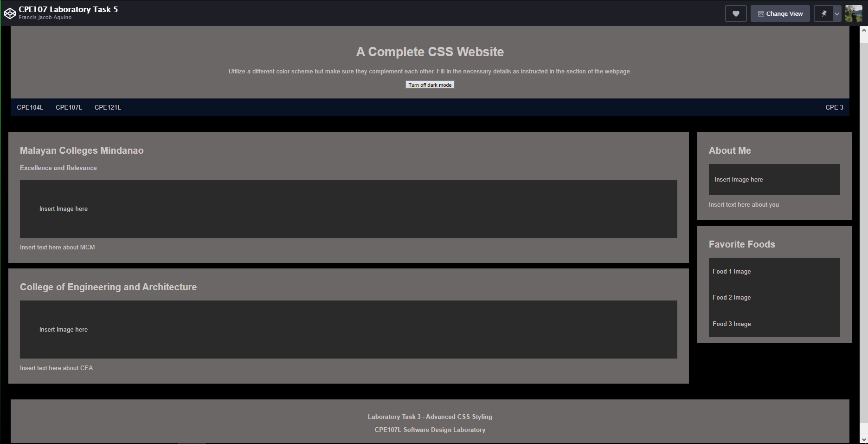Viewport: 868px width, 444px height.
Task: Click the CPE 3 link on the right
Action: 834,107
